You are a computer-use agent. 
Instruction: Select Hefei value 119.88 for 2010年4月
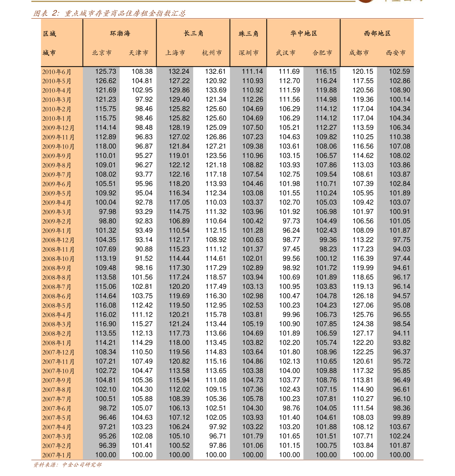[x=326, y=90]
